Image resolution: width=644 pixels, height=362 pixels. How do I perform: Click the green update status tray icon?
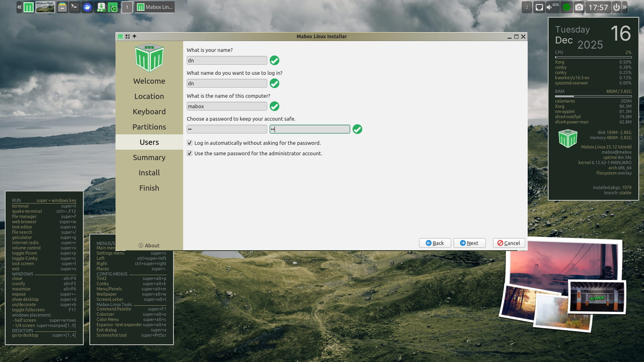tap(566, 7)
